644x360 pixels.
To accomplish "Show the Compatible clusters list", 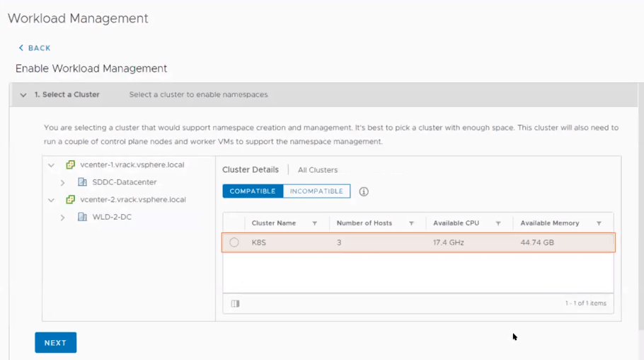I will [252, 191].
